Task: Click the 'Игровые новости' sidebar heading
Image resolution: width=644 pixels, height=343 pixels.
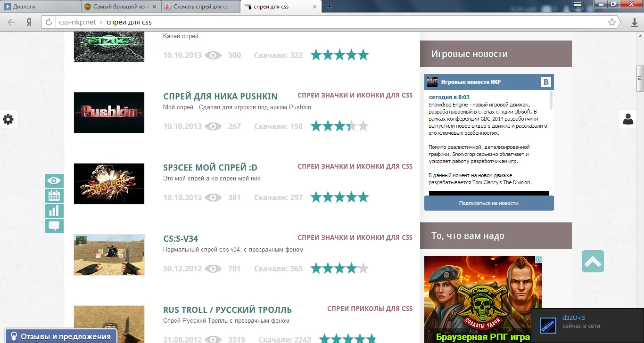Action: [x=470, y=54]
